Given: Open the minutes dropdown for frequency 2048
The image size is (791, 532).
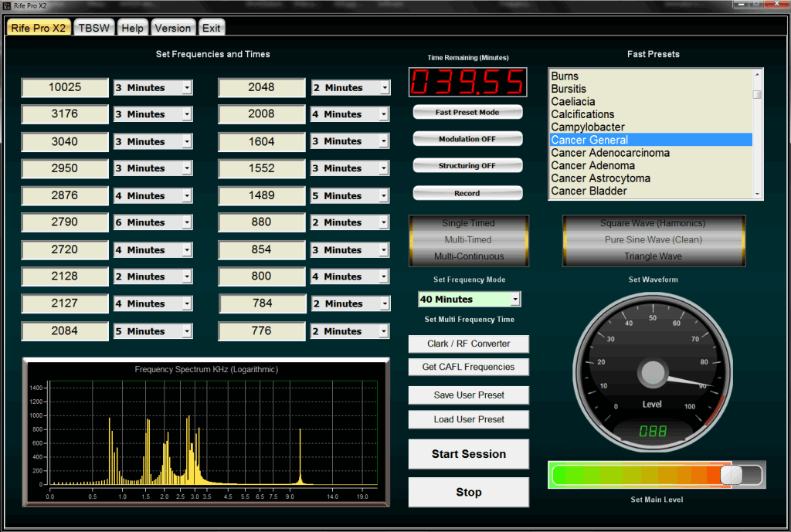Looking at the screenshot, I should tap(385, 88).
